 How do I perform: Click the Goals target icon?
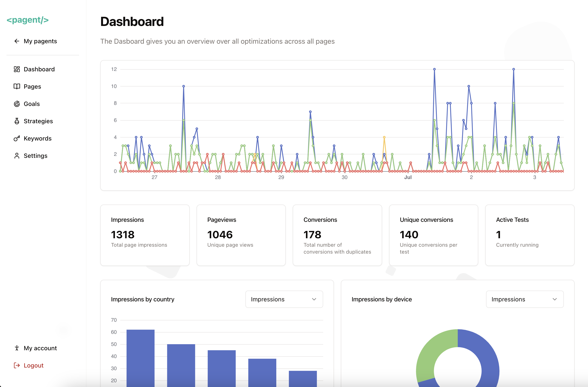[17, 104]
